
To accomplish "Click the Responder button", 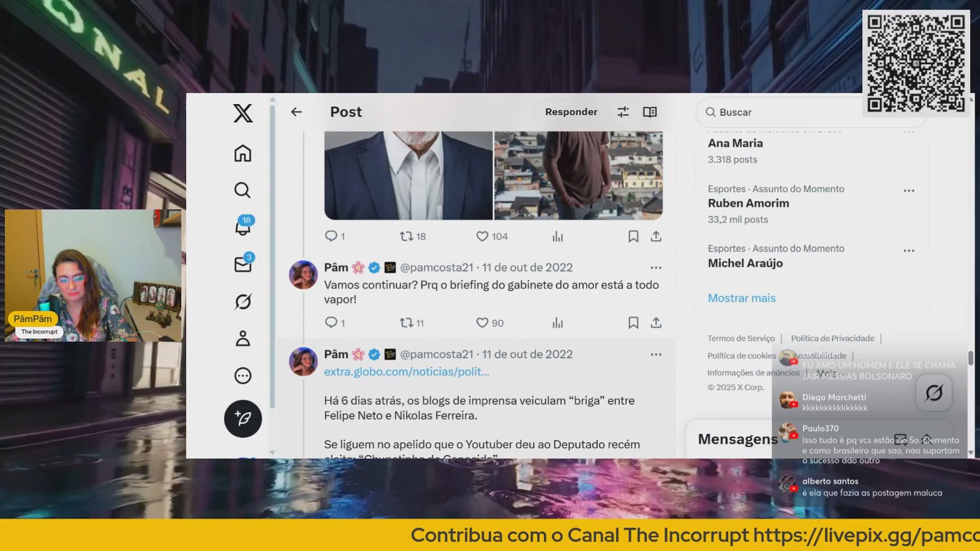I will point(571,112).
